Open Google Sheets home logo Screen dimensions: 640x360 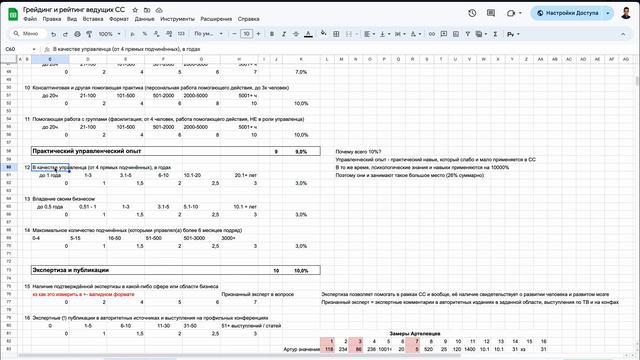tap(13, 13)
